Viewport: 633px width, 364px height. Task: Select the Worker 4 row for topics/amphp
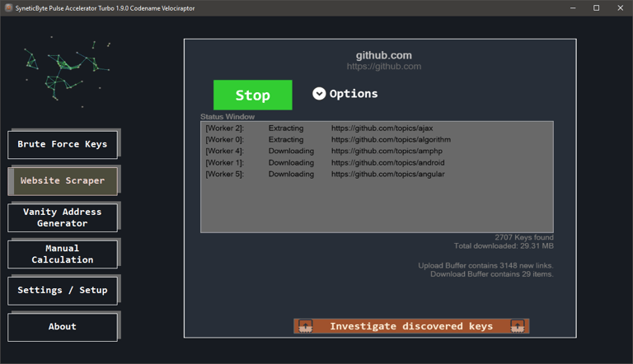click(377, 151)
